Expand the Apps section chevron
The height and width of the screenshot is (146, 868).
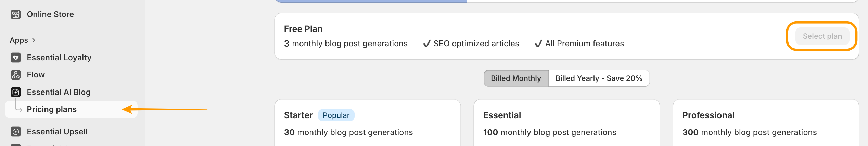[x=34, y=40]
